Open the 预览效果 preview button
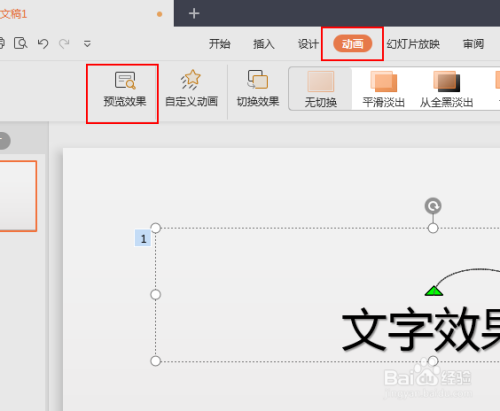The width and height of the screenshot is (500, 411). pyautogui.click(x=125, y=89)
